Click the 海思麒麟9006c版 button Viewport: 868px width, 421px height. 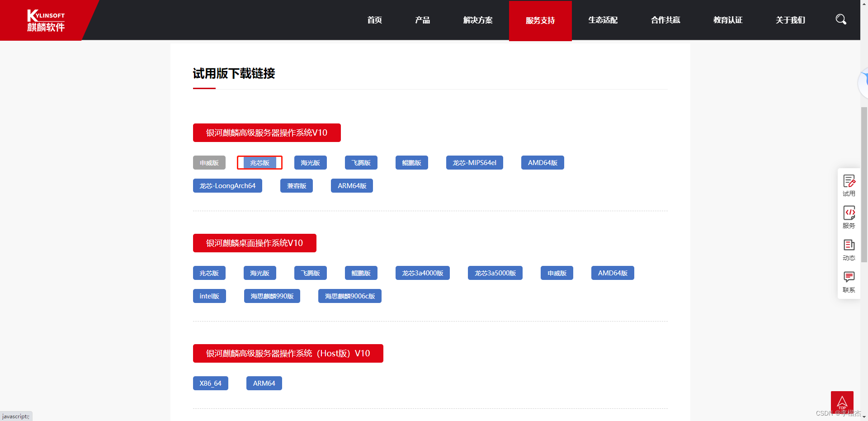pyautogui.click(x=350, y=296)
